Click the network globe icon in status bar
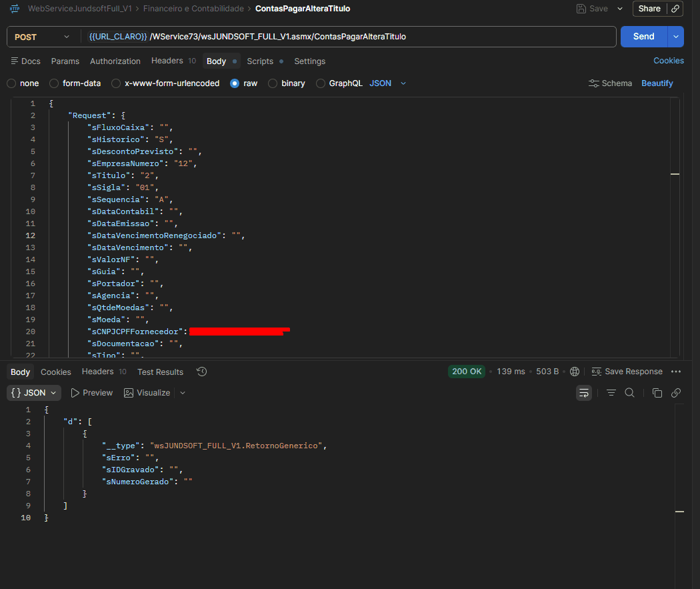700x589 pixels. click(x=575, y=372)
